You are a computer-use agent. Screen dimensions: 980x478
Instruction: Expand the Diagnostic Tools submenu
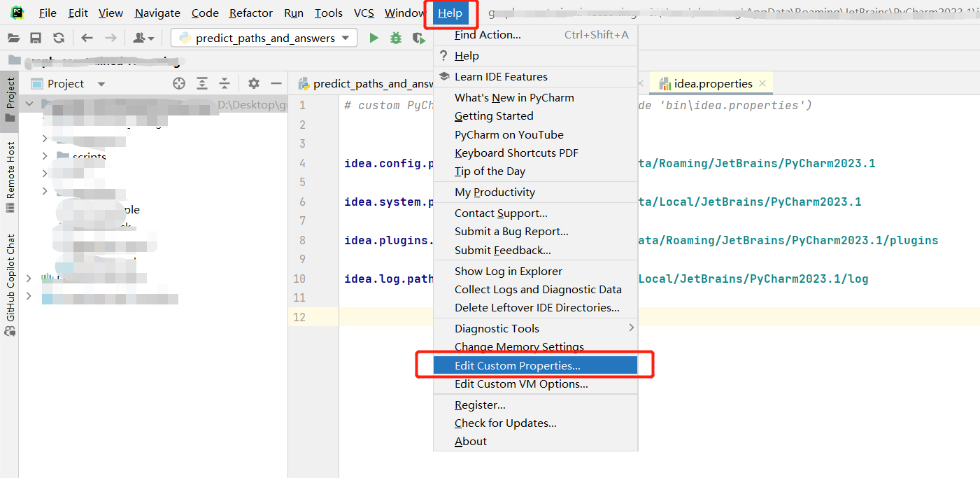coord(535,328)
